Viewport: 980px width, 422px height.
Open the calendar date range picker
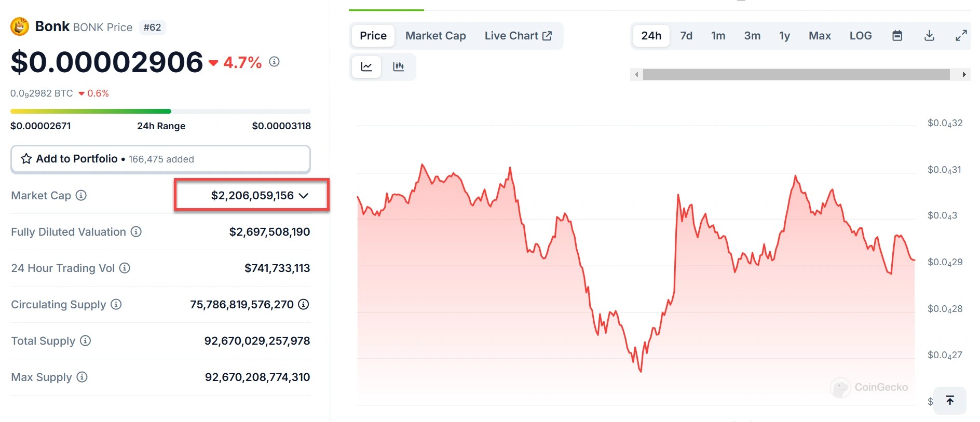[x=897, y=36]
